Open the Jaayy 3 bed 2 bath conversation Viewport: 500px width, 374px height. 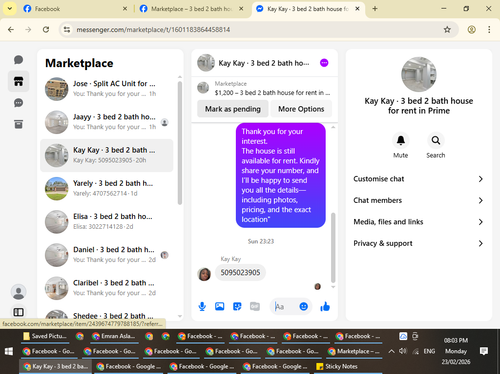[107, 122]
